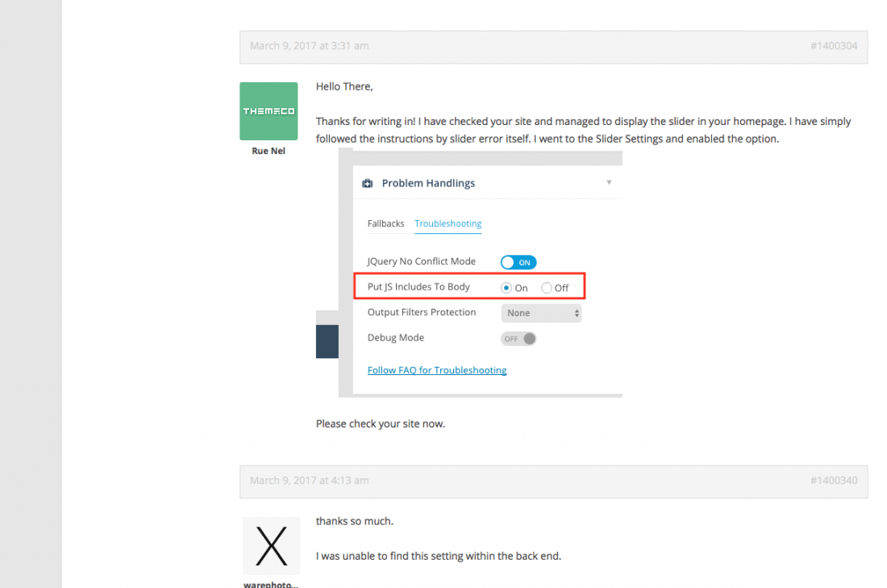Click the Debug Mode label
887x588 pixels.
coord(395,338)
